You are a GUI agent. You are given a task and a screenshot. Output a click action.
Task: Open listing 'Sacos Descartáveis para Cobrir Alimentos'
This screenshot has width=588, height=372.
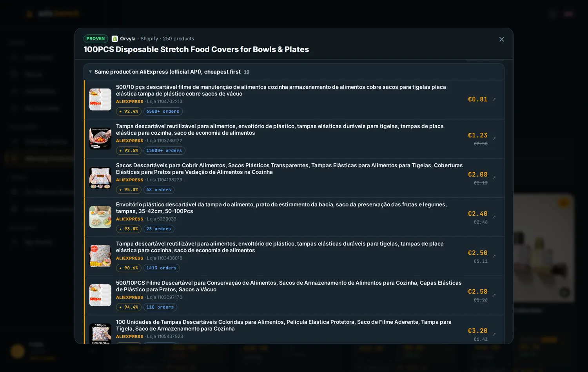tap(289, 169)
